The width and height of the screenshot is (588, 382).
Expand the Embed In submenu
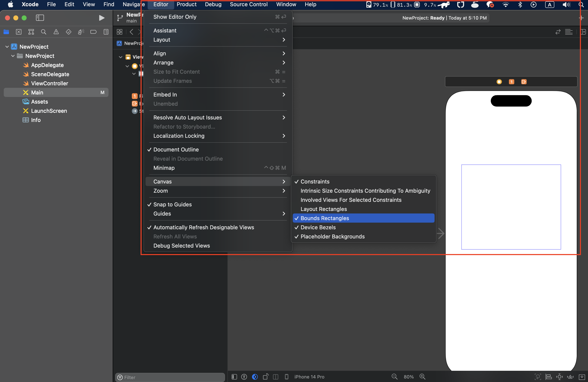click(218, 94)
